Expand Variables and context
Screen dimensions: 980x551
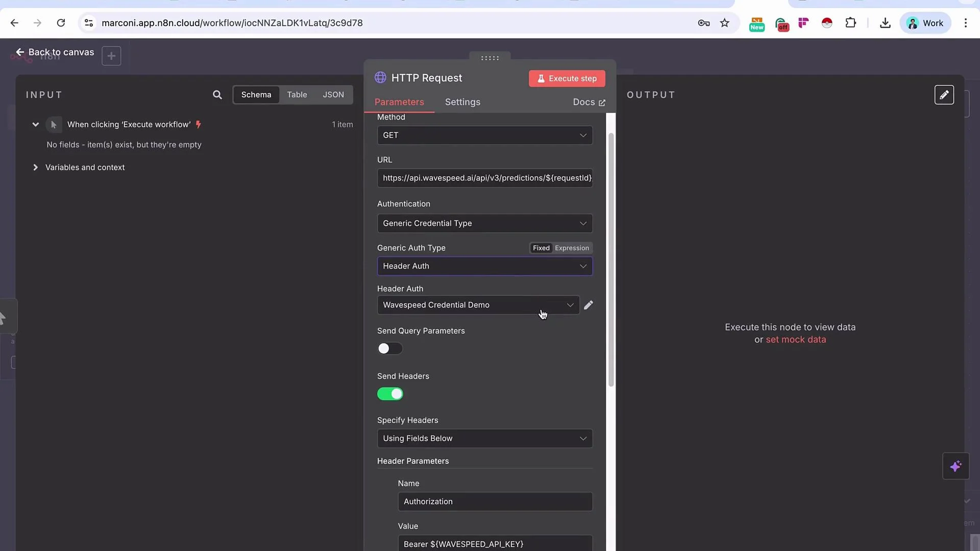35,167
